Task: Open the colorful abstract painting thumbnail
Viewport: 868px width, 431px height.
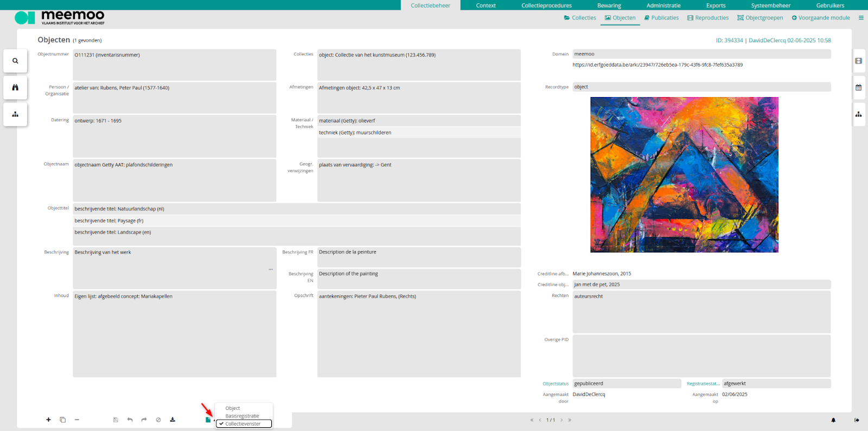Action: pos(684,175)
